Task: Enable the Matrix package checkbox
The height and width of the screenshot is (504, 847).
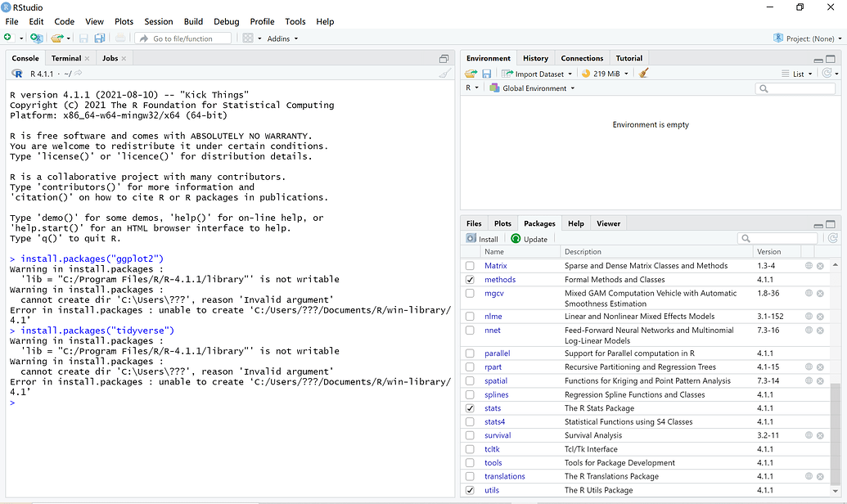Action: coord(470,265)
